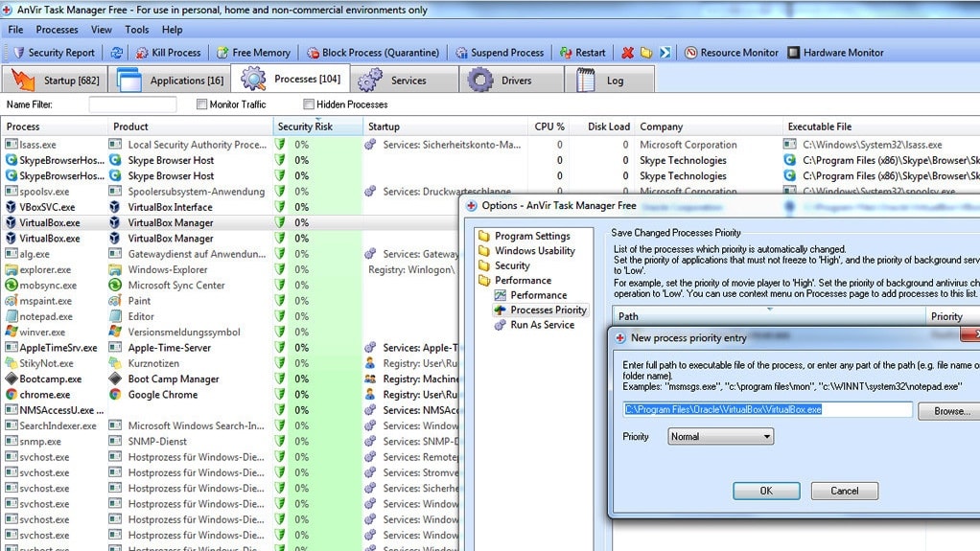Toggle the Hidden Processes checkbox
Viewport: 980px width, 551px height.
pyautogui.click(x=309, y=104)
